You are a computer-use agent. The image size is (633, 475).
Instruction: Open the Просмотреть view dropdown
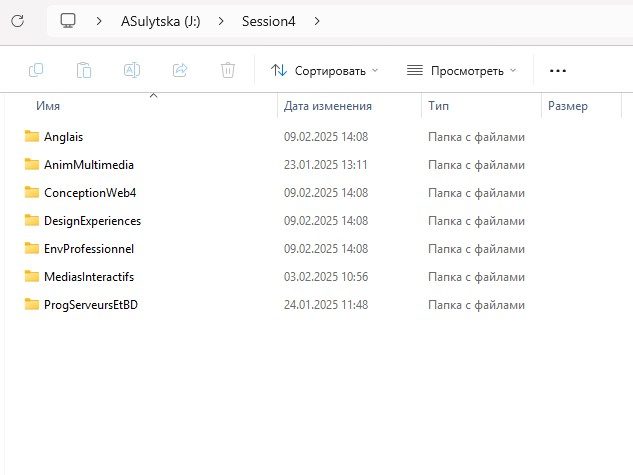(461, 70)
